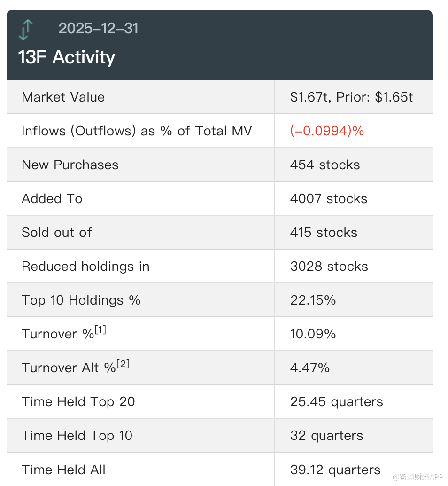Click the 454 stocks value
448x486 pixels.
click(x=325, y=165)
